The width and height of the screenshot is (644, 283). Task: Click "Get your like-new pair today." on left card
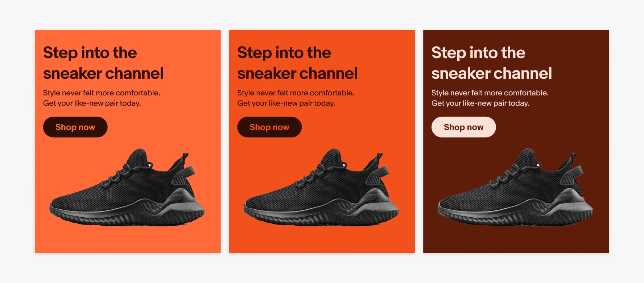click(92, 103)
